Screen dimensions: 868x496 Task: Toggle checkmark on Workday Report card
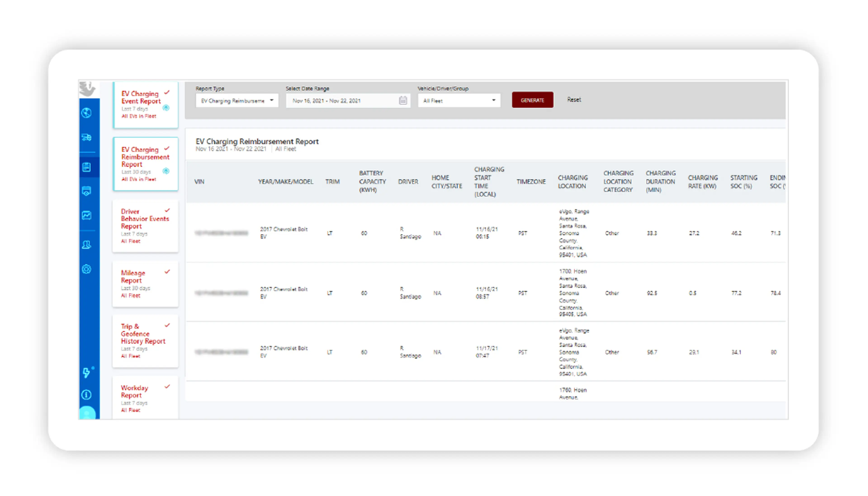(x=167, y=387)
